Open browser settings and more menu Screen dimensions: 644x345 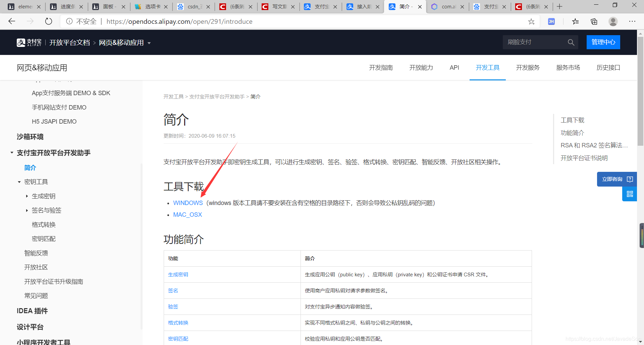click(632, 21)
